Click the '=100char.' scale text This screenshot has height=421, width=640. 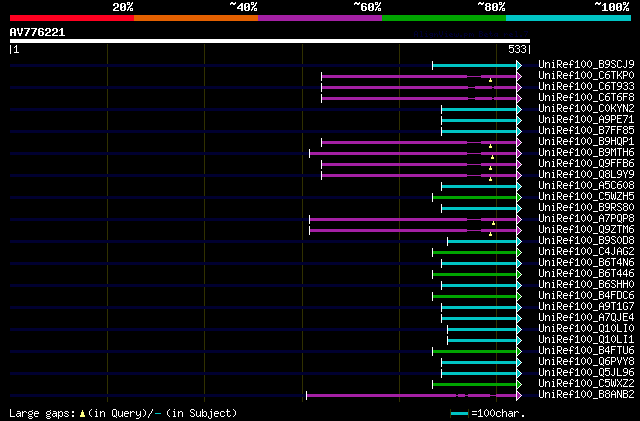[498, 413]
